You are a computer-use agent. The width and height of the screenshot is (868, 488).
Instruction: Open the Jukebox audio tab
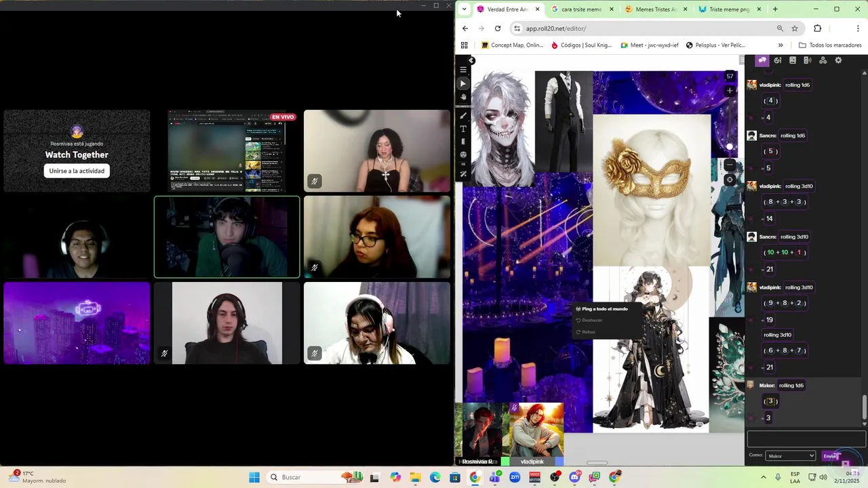pyautogui.click(x=808, y=60)
